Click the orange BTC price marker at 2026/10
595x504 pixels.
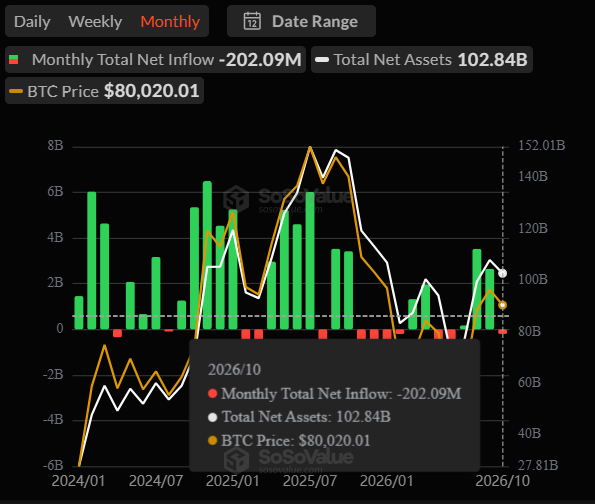pyautogui.click(x=502, y=305)
